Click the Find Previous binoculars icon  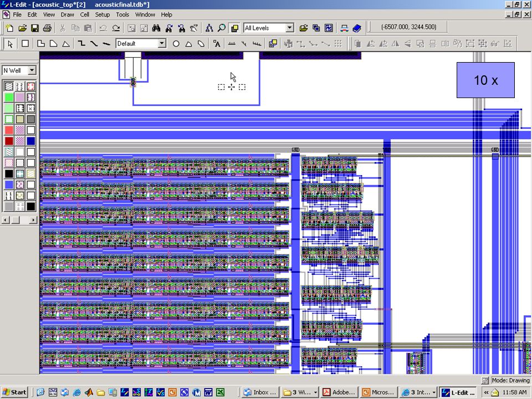click(x=181, y=28)
